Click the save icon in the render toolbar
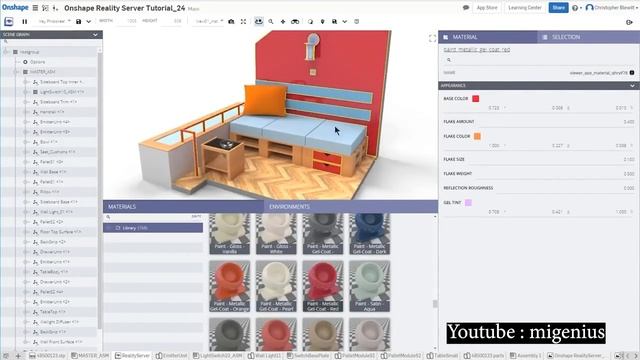640x360 pixels. 78,21
